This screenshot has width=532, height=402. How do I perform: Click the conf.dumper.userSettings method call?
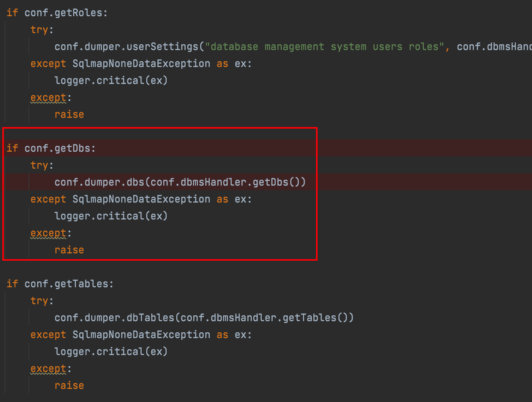coord(126,47)
